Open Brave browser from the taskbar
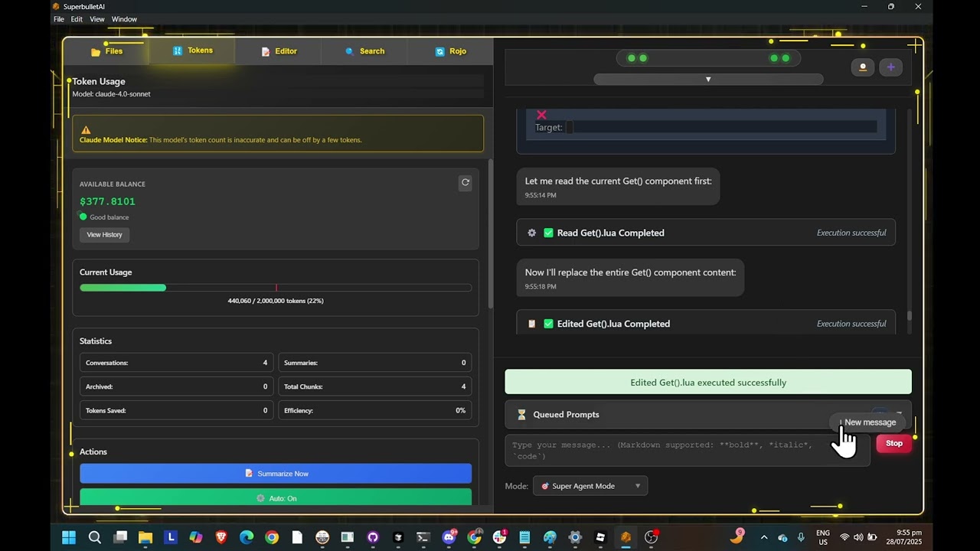 pos(221,537)
